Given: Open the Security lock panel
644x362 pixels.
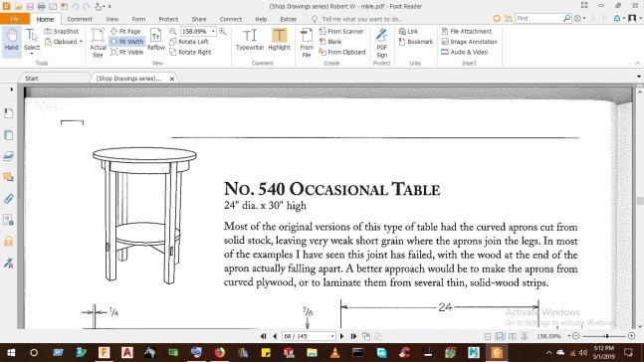Looking at the screenshot, I should (x=8, y=241).
